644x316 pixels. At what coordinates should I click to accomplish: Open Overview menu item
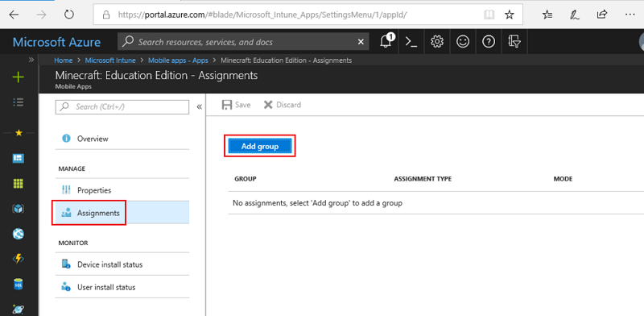click(122, 139)
